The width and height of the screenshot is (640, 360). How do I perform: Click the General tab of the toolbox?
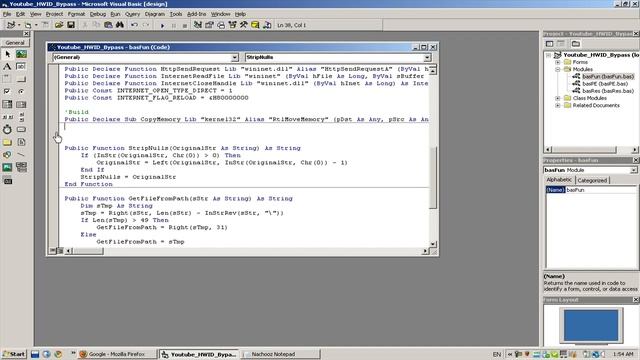click(x=15, y=42)
